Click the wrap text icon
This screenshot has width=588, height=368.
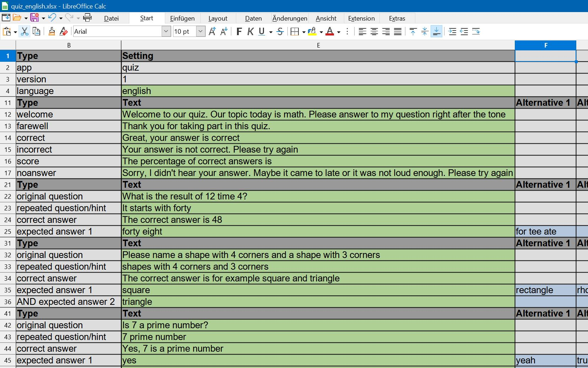[476, 32]
